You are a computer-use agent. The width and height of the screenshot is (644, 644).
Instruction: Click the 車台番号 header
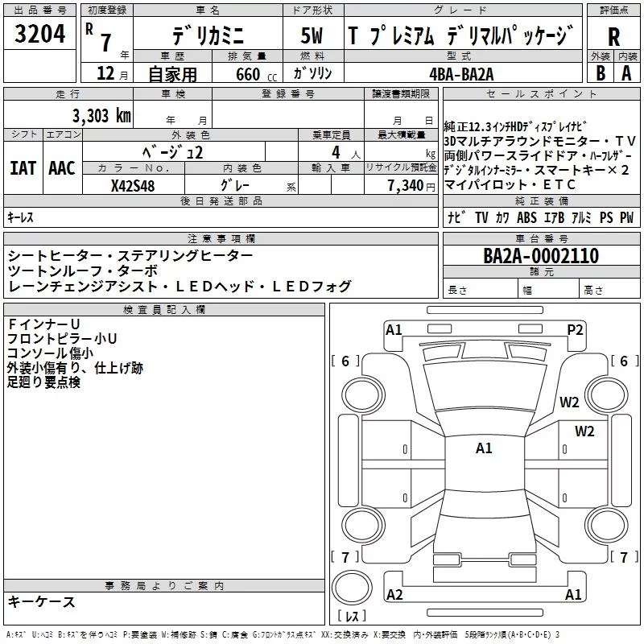pos(541,238)
